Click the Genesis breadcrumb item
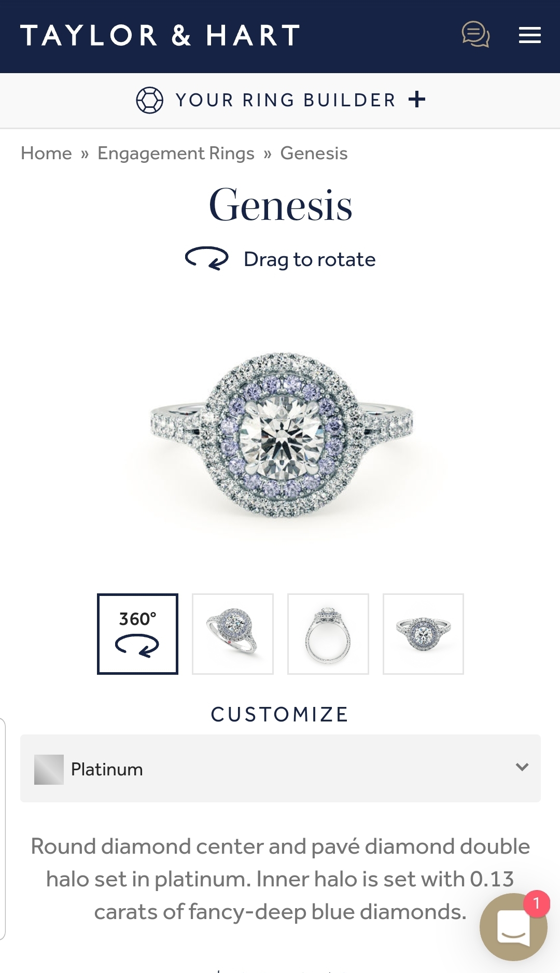Screen dimensions: 560x973 [x=314, y=154]
